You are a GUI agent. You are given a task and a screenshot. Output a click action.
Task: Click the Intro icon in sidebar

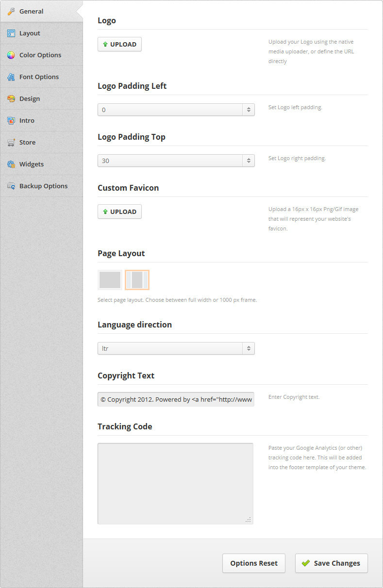click(x=11, y=121)
